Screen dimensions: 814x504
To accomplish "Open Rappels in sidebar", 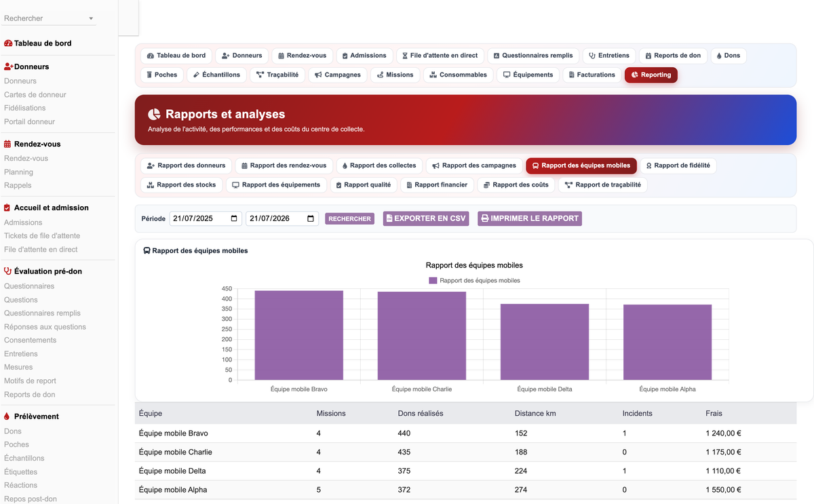I will (18, 185).
